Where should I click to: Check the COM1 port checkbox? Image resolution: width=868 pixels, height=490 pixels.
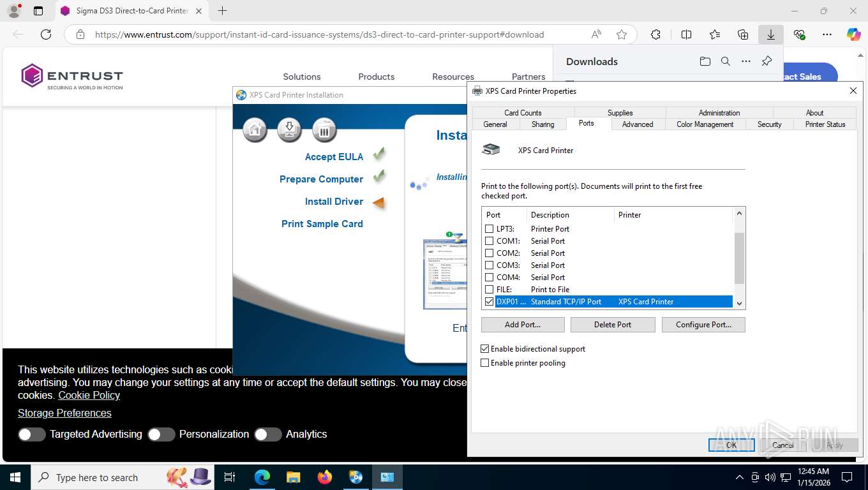pos(490,241)
